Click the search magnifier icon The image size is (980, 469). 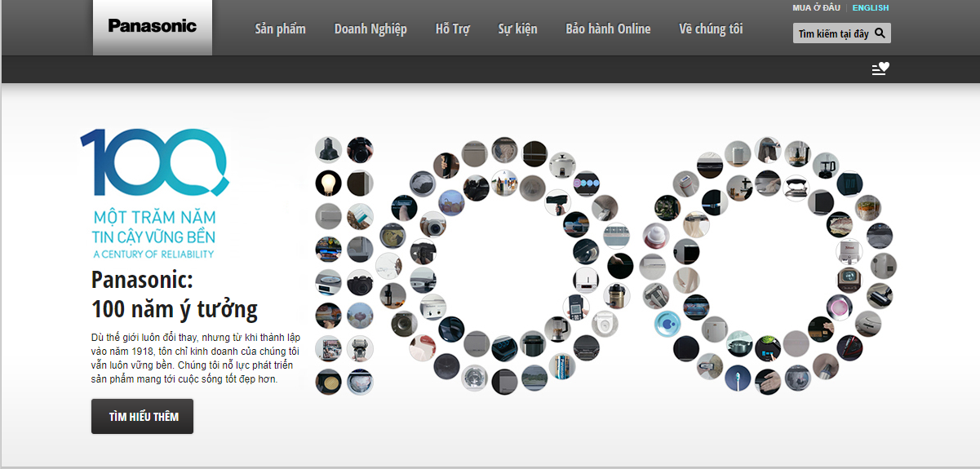[880, 33]
